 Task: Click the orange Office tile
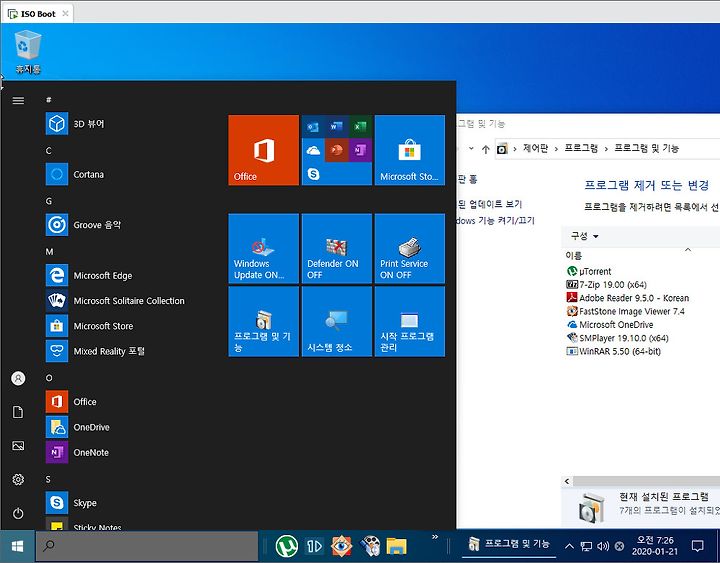pos(264,150)
